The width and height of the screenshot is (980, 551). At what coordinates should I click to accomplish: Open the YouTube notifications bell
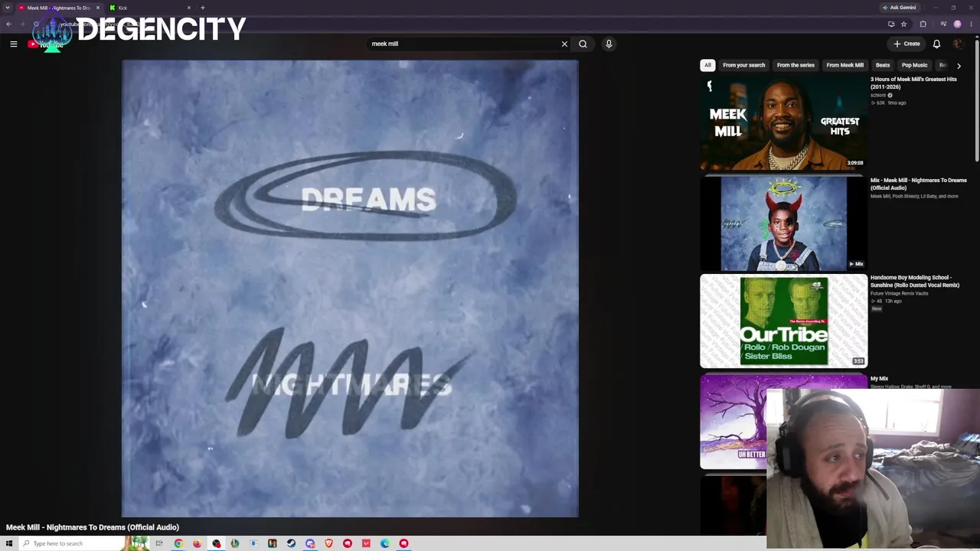click(x=936, y=44)
